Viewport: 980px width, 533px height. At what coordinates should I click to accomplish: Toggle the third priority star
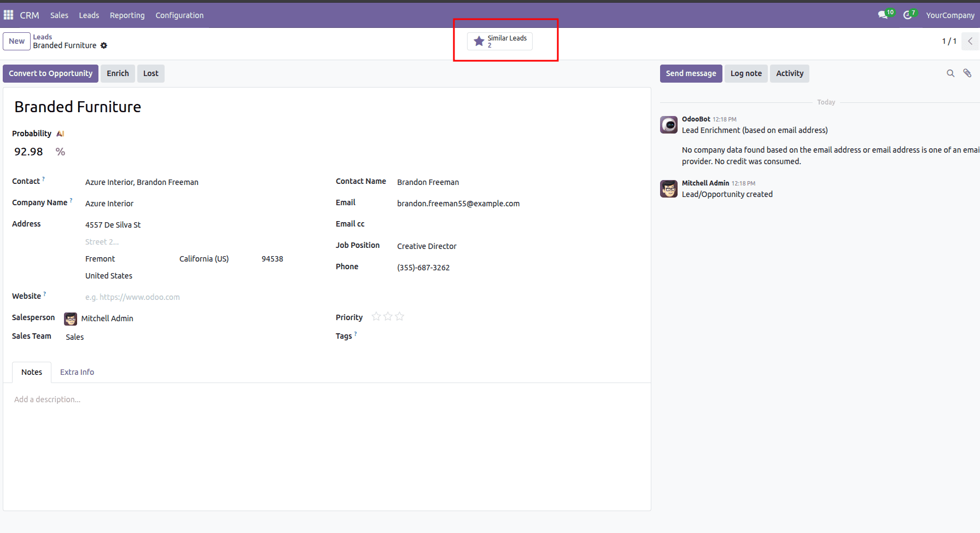tap(400, 316)
